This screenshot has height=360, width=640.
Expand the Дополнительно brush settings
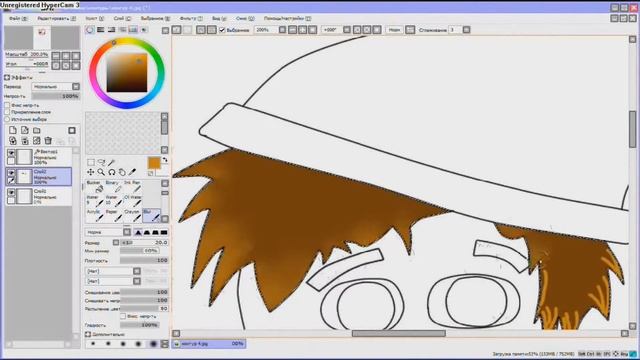click(88, 334)
